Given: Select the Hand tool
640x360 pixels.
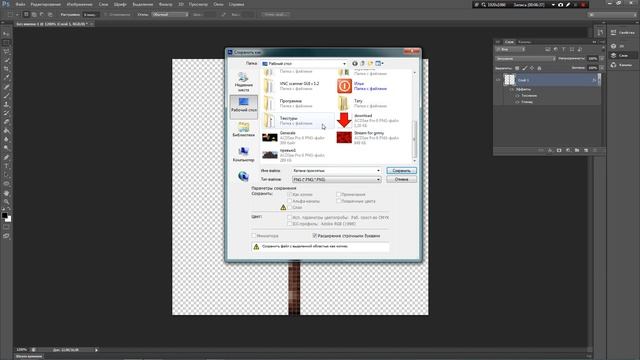Looking at the screenshot, I should 6,193.
